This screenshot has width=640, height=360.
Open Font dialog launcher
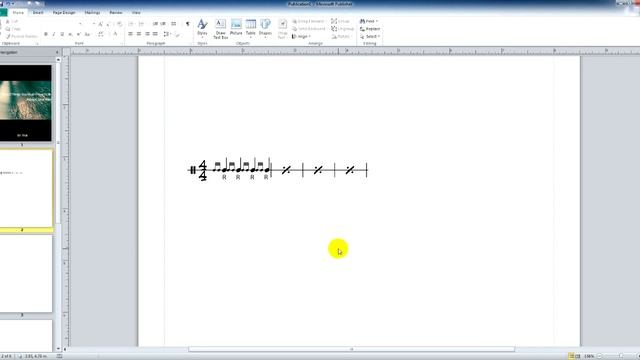[122, 43]
